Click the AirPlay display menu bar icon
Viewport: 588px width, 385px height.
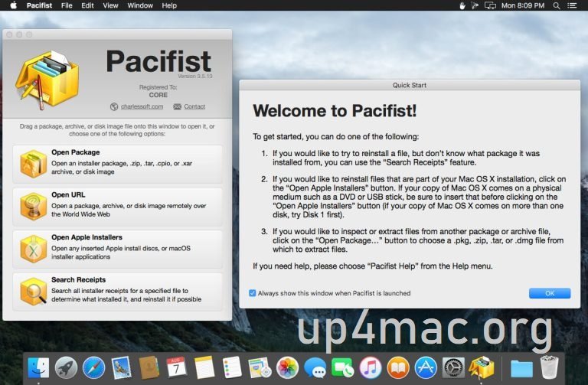click(x=490, y=5)
